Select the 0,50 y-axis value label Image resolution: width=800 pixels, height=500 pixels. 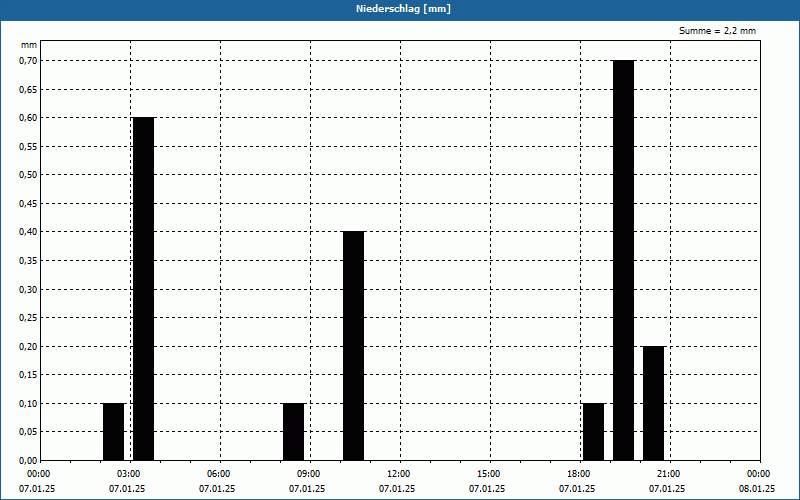pos(27,174)
